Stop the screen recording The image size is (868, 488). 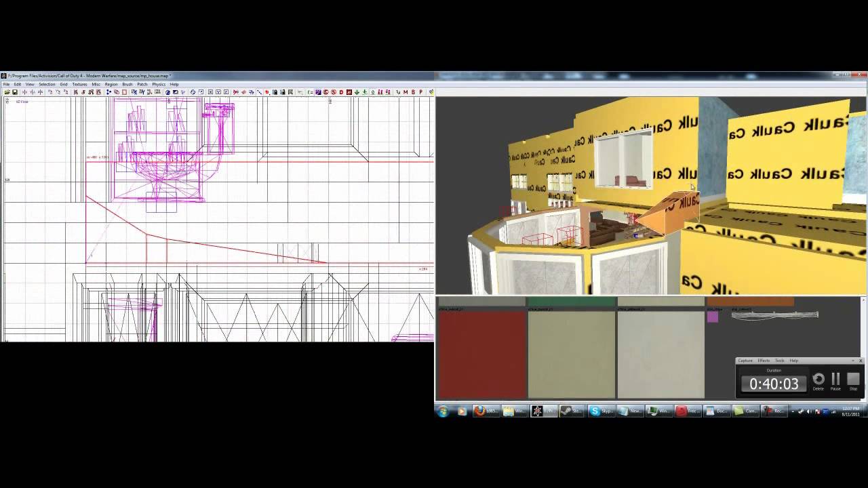[x=854, y=381]
